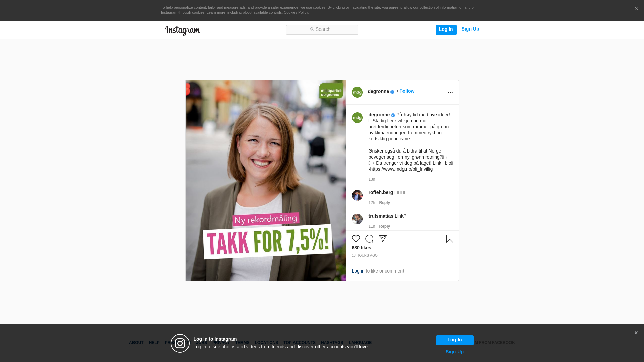Share post with paper plane icon
This screenshot has width=644, height=362.
coord(382,239)
